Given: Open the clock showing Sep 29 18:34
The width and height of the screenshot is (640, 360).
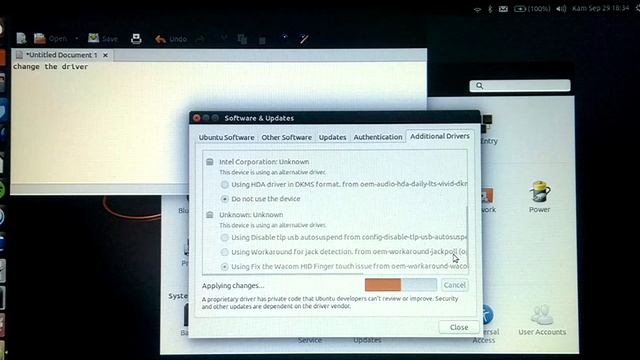Looking at the screenshot, I should coord(600,8).
